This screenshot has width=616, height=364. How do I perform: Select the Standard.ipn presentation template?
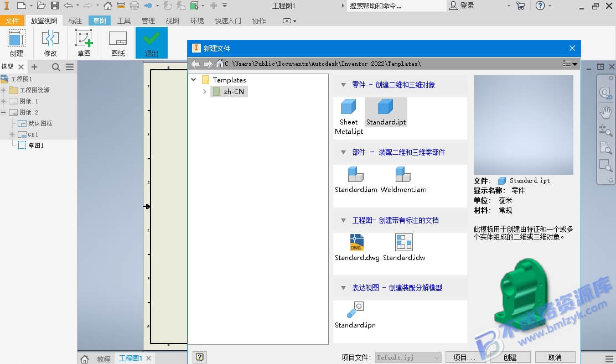355,315
